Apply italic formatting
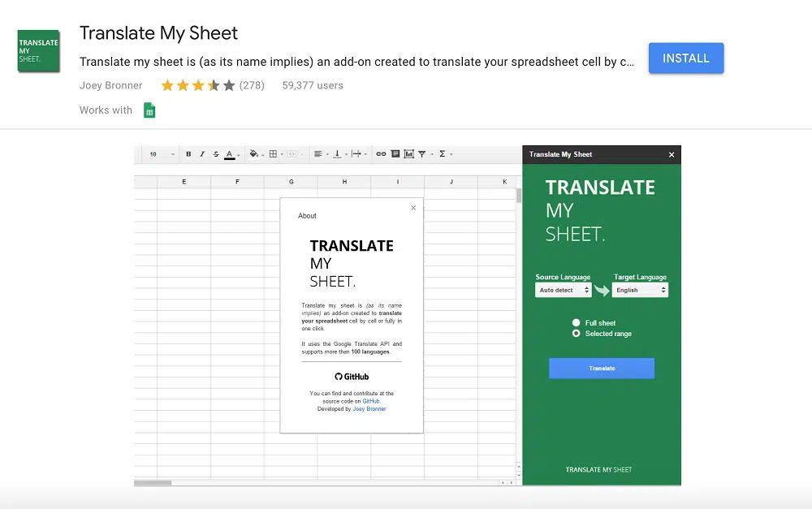This screenshot has width=812, height=509. [x=202, y=153]
